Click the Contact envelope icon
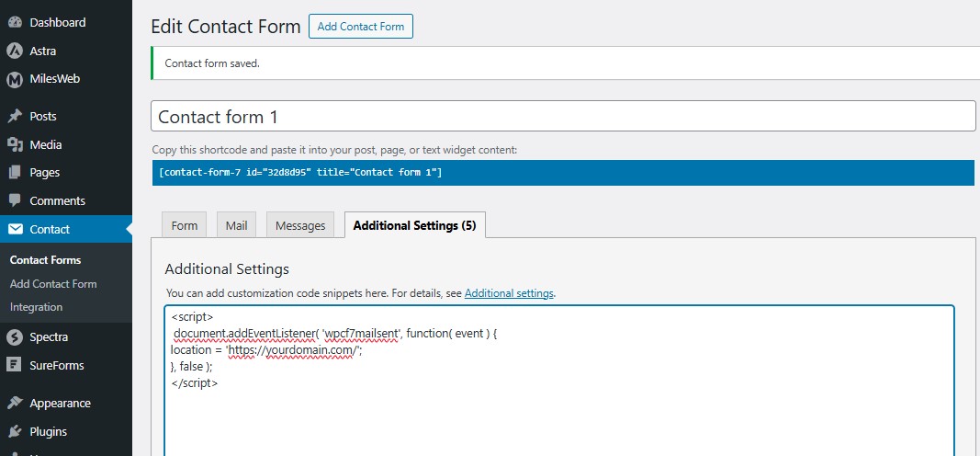 click(15, 230)
